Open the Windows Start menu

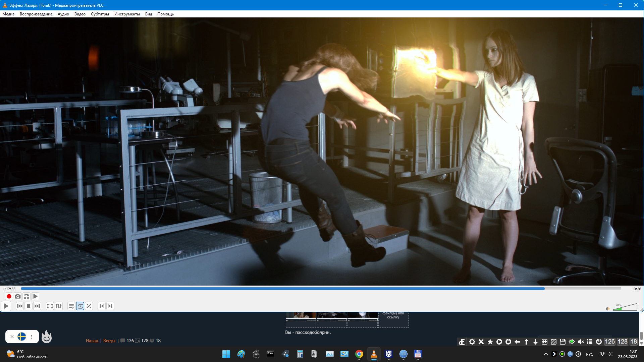(226, 354)
